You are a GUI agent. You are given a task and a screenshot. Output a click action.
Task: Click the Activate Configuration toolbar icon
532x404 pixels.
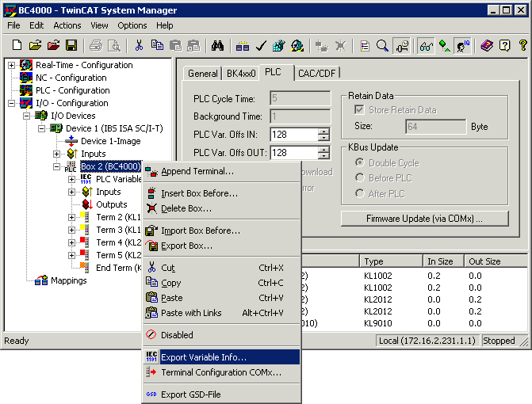coord(278,45)
